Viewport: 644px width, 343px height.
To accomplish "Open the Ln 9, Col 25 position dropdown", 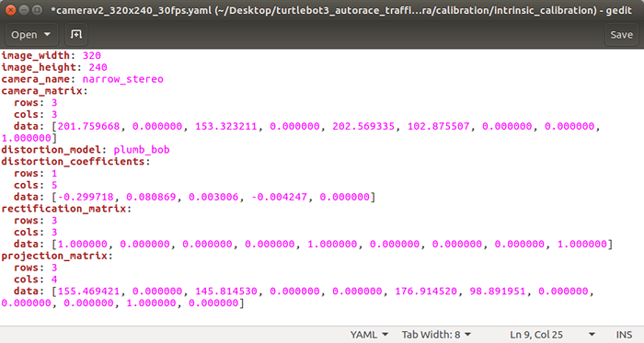I will click(x=552, y=335).
